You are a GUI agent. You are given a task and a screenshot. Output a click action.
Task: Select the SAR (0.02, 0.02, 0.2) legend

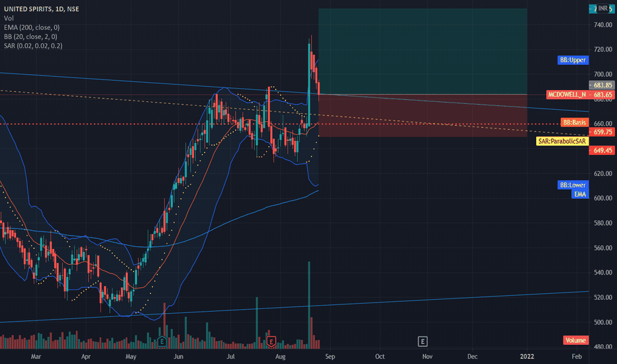(33, 46)
